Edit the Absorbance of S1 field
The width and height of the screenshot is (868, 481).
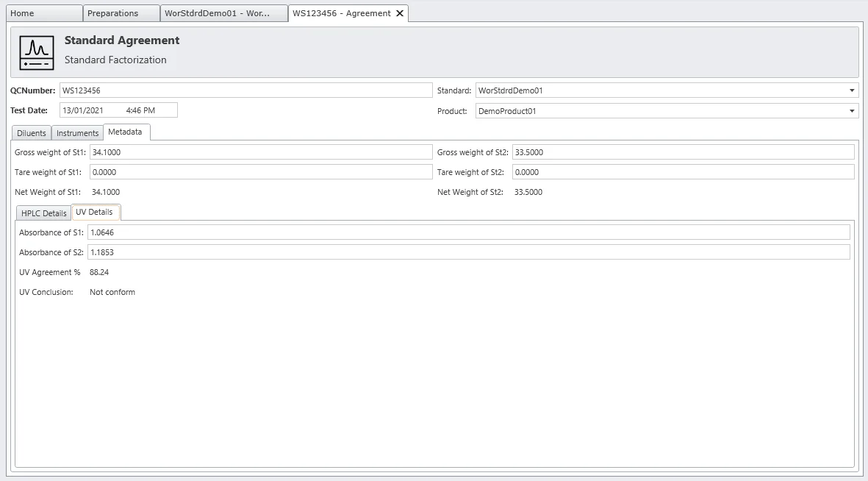pos(467,232)
